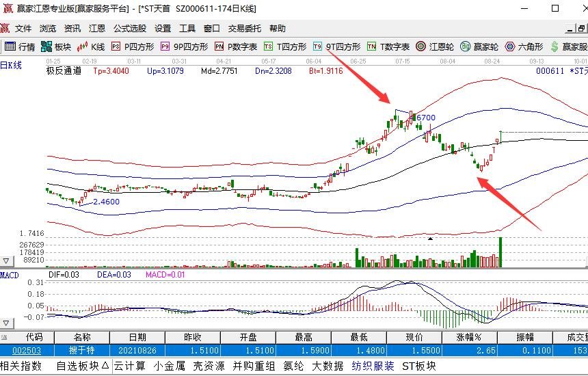This screenshot has width=588, height=376.
Task: Click the MACD indicator panel label
Action: 10,275
